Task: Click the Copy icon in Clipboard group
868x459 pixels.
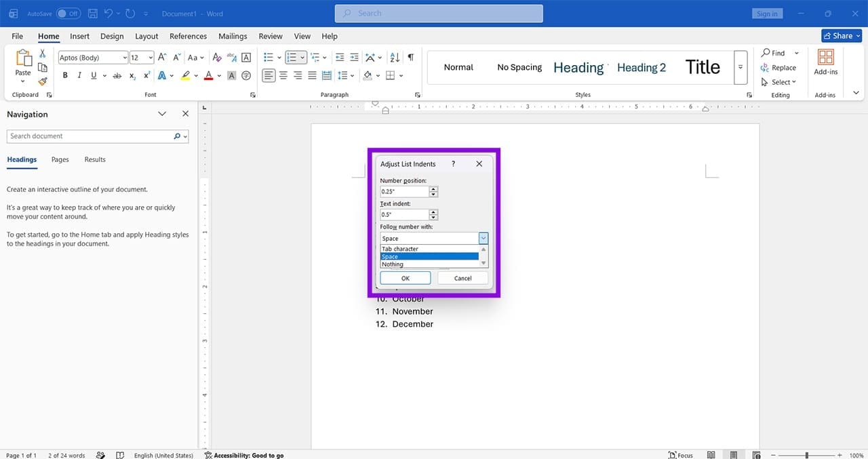Action: click(43, 67)
